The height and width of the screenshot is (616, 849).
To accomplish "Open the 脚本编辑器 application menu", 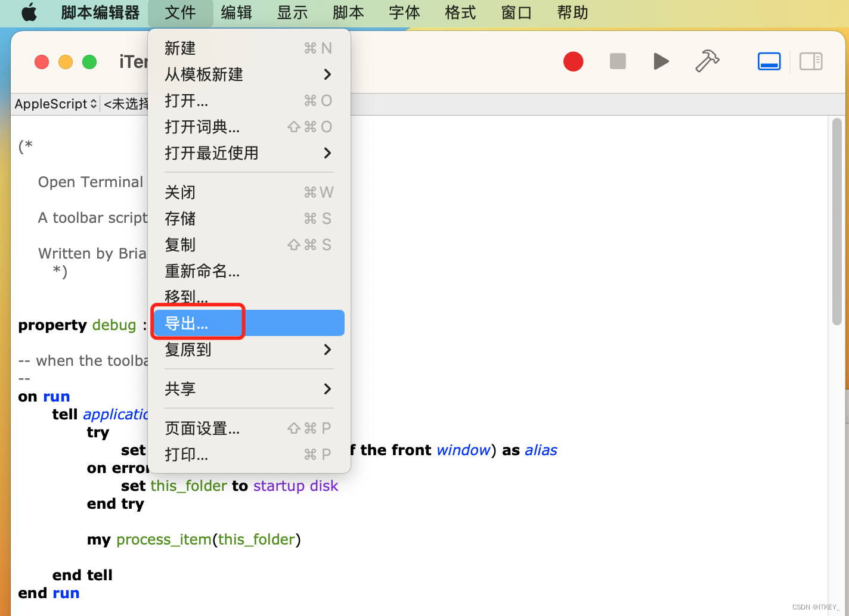I will [100, 13].
